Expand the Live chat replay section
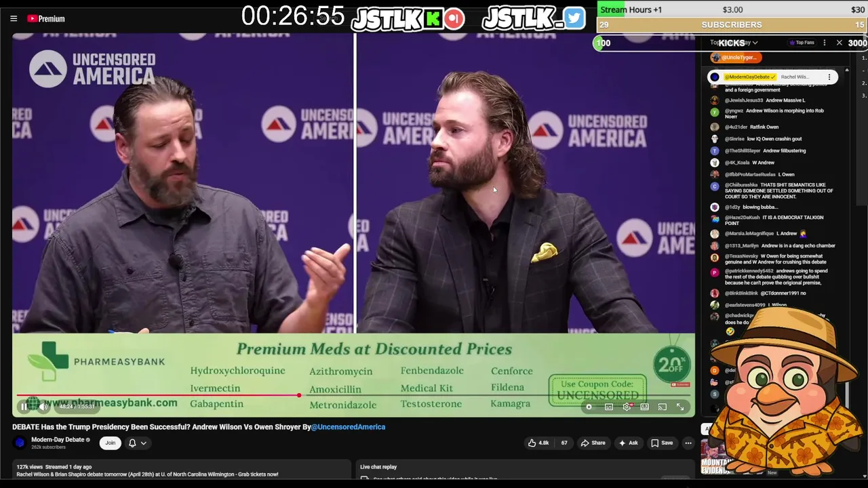 pos(526,469)
